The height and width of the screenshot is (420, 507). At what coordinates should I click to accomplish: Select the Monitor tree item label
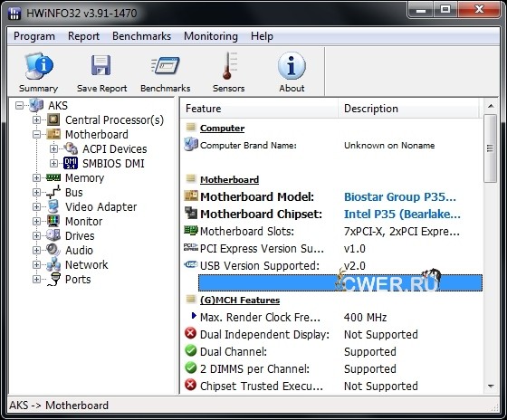tap(83, 222)
